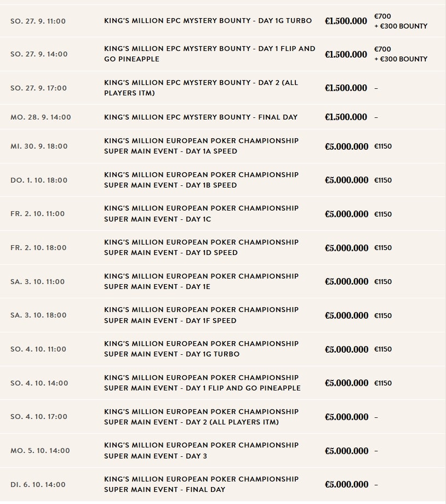The height and width of the screenshot is (504, 446).
Task: Click €1.500.000 prize on the Mo. 28. 9. row
Action: click(x=346, y=117)
